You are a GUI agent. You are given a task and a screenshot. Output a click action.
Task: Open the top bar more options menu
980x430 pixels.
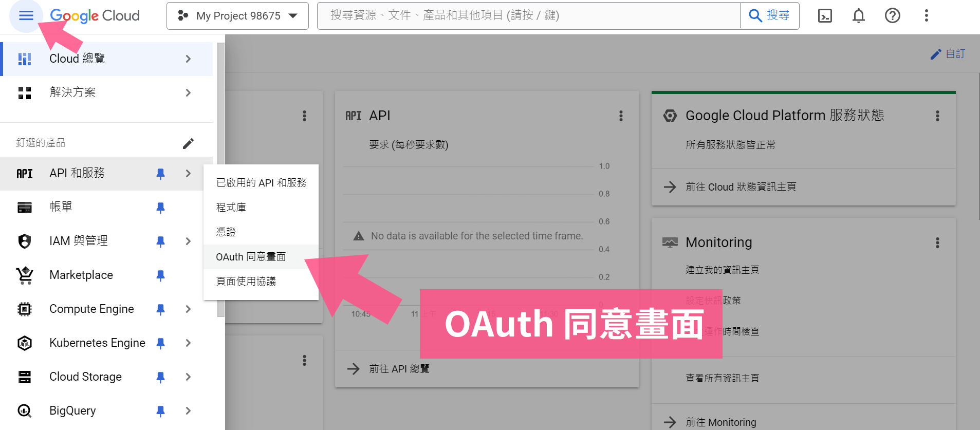(x=927, y=16)
